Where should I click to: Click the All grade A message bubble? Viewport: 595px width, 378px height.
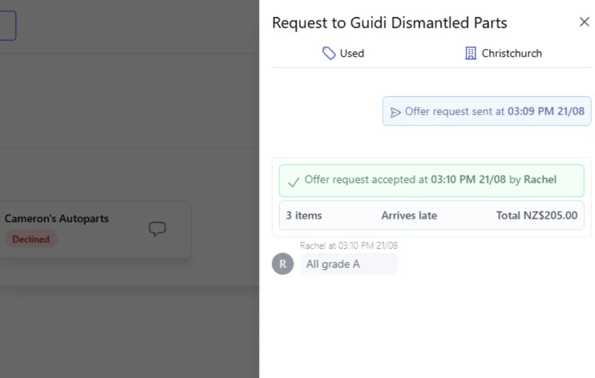click(x=348, y=264)
